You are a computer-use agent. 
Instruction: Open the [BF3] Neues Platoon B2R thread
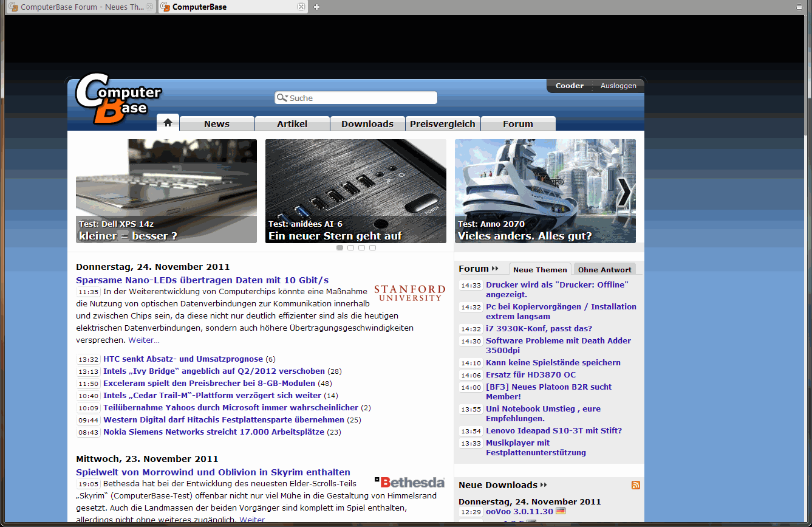[549, 391]
